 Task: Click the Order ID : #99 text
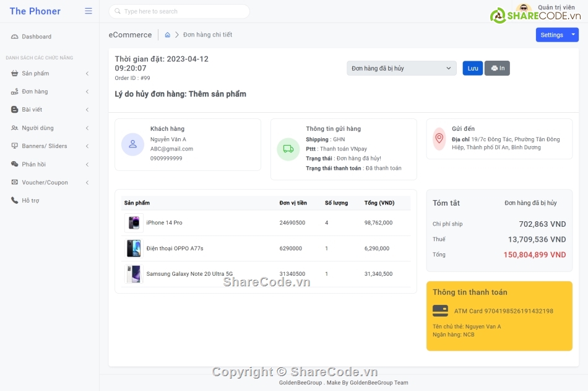[x=132, y=78]
